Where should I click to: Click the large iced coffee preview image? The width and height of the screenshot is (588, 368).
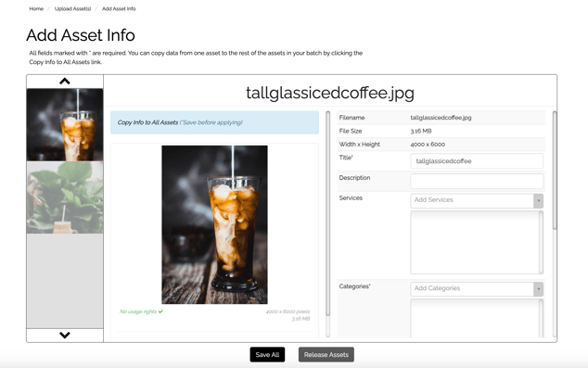(x=214, y=224)
